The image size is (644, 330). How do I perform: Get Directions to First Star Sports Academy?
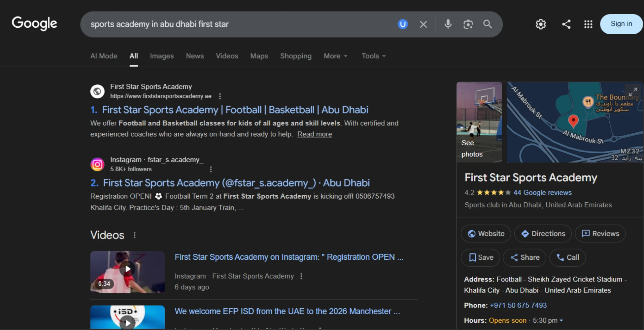tap(543, 234)
